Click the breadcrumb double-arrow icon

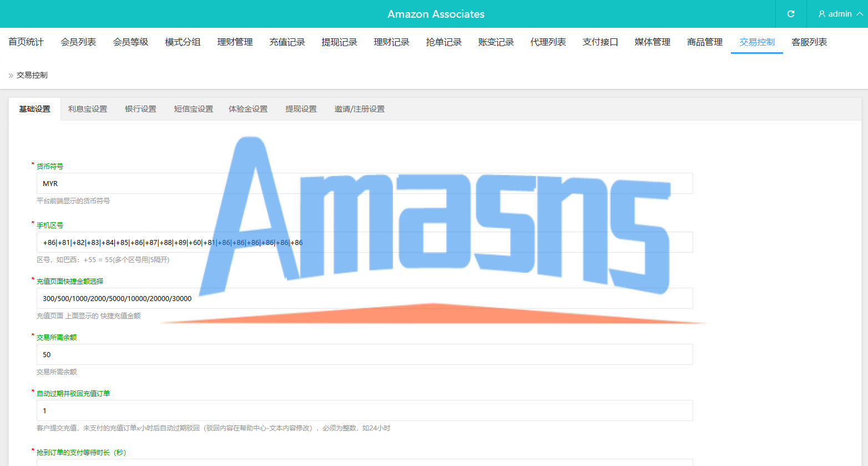coord(11,76)
